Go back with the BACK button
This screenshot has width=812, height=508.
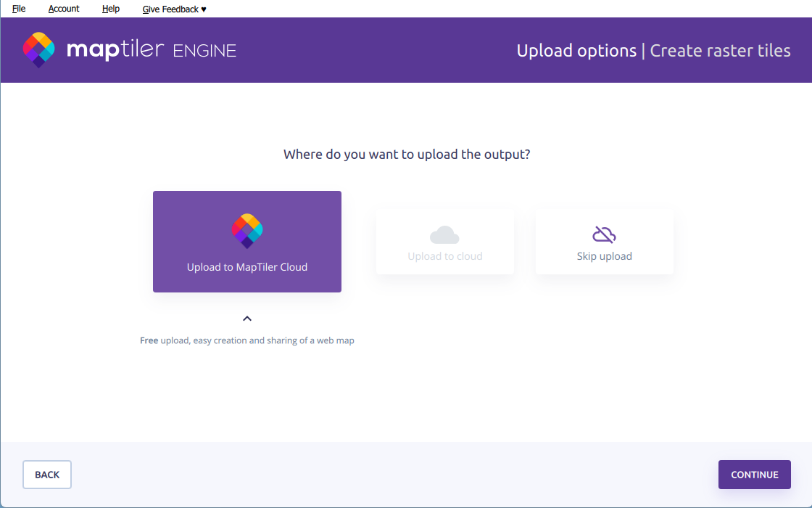point(47,475)
